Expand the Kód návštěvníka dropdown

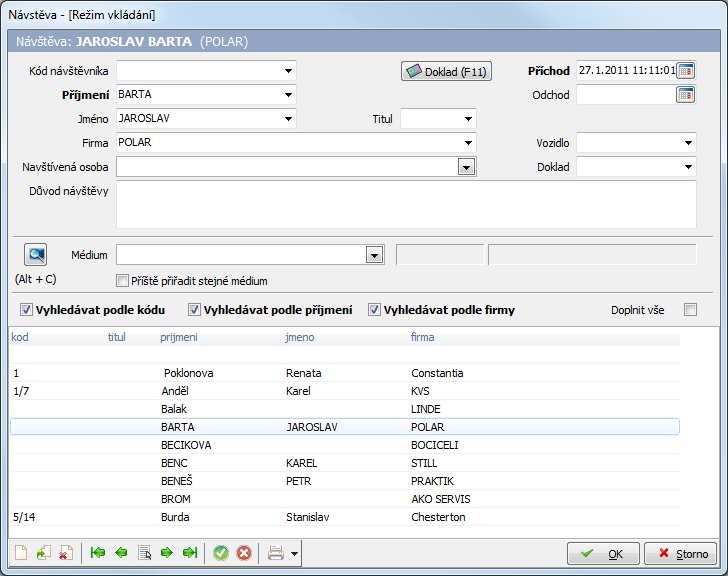[x=288, y=71]
